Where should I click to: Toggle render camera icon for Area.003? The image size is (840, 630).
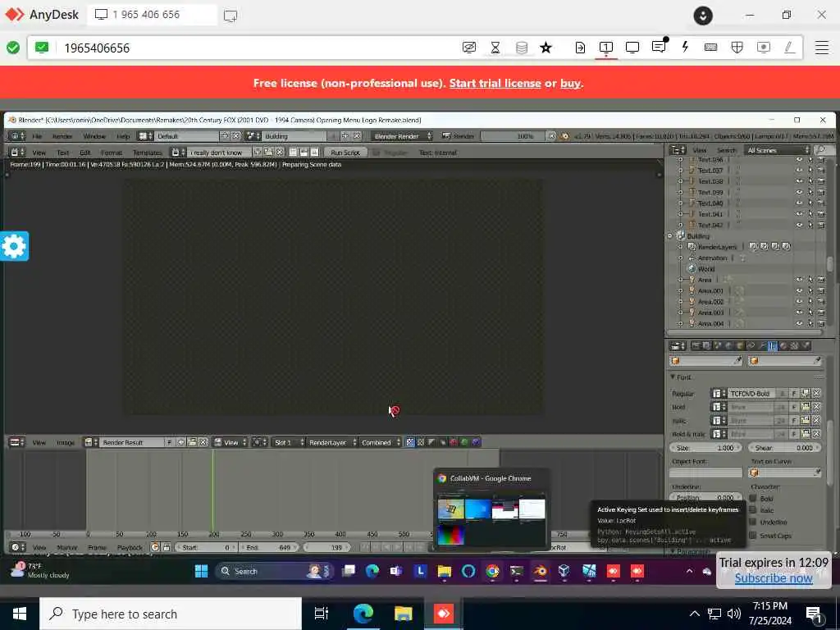[x=822, y=313]
